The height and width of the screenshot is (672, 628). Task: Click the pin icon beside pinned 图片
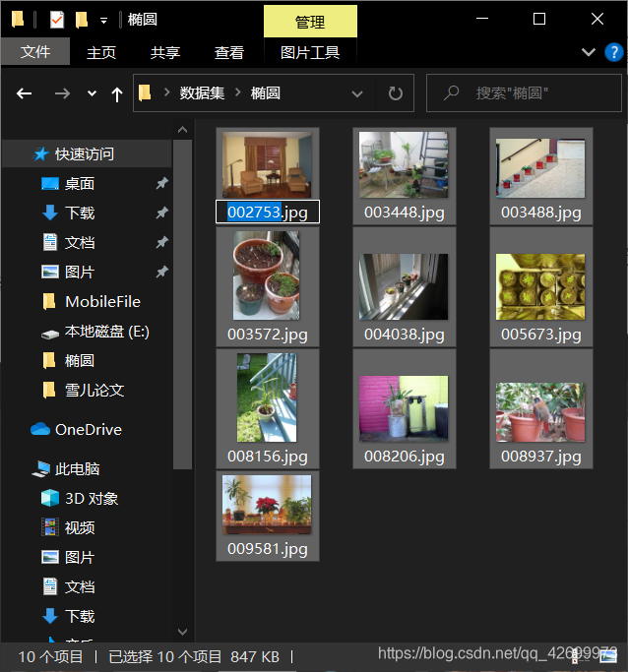[161, 272]
